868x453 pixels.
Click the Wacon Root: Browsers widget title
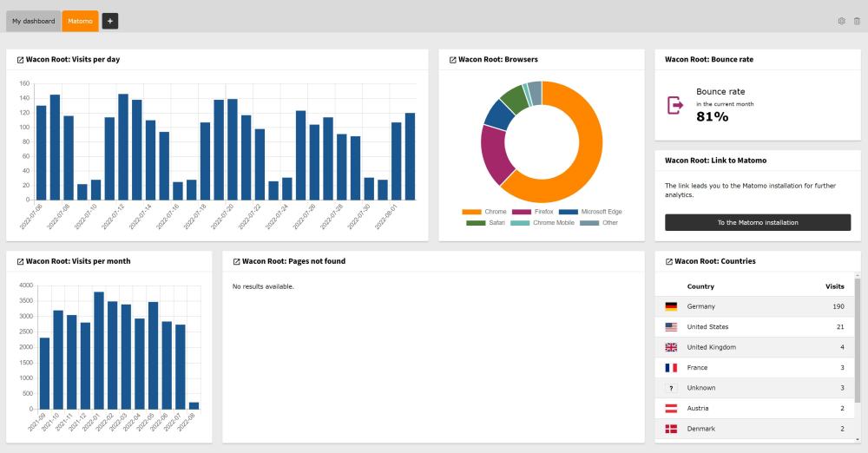click(497, 59)
